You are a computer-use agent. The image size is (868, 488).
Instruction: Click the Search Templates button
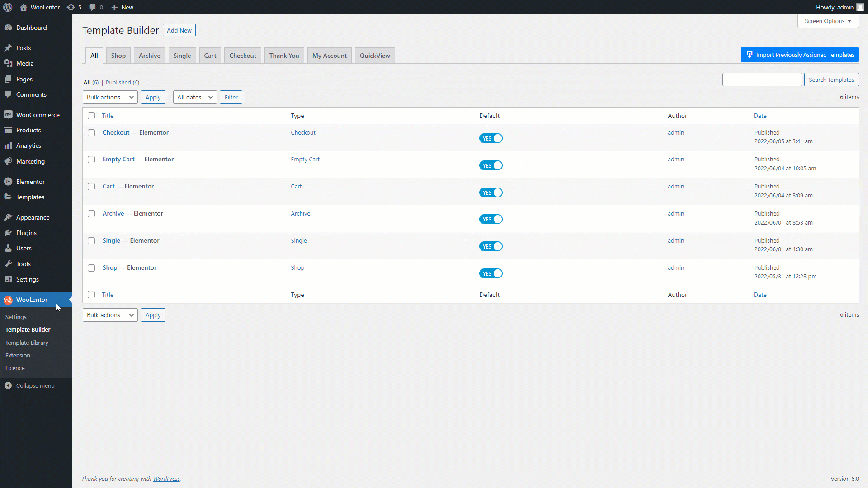831,80
